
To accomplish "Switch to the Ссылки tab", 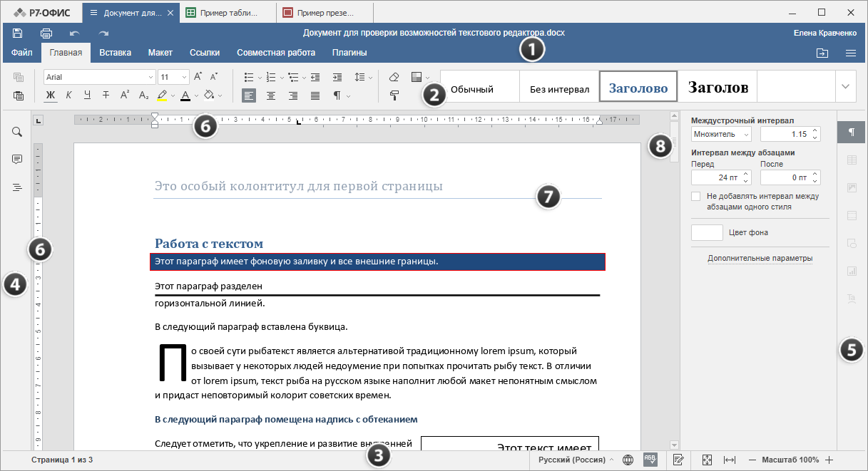I will (x=205, y=53).
